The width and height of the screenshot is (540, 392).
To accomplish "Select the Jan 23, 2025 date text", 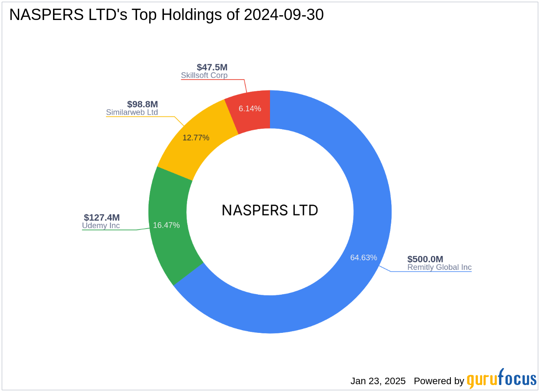I will [378, 381].
